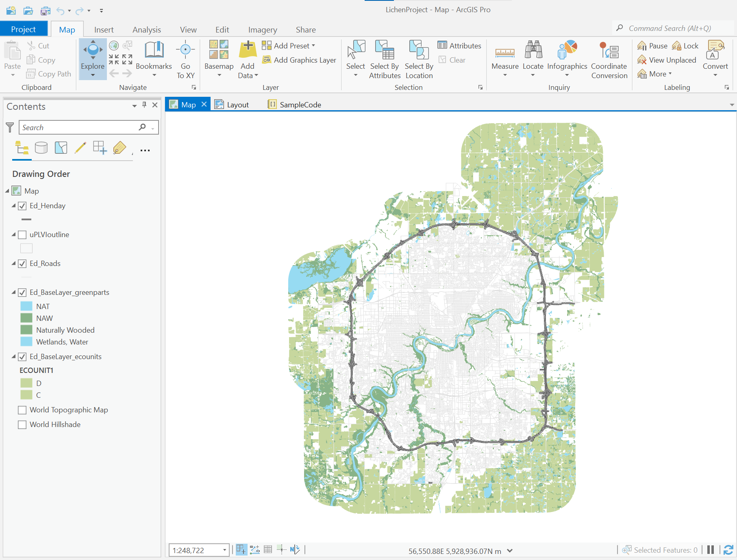Expand the Add Preset dropdown
Screen dimensions: 737x560
(x=313, y=46)
